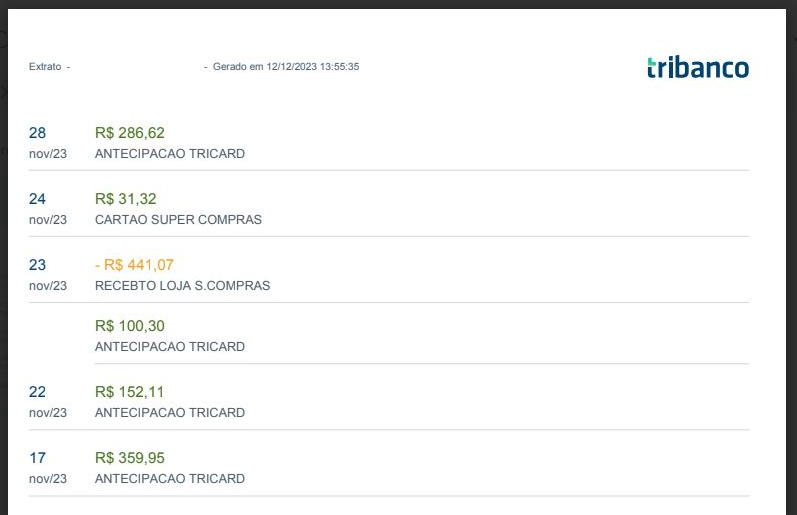Click ANTECIPACAO TRICARD under R$ 152,11
The width and height of the screenshot is (797, 515).
pyautogui.click(x=169, y=413)
